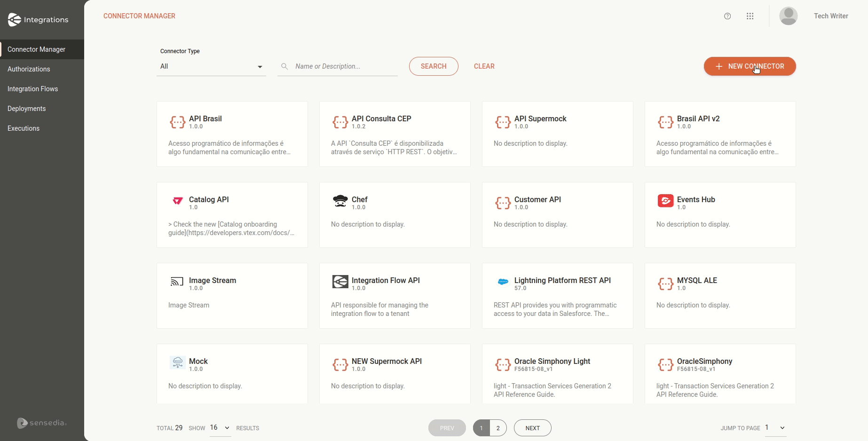Click the Sensedia icon on Integration Flow API card
The height and width of the screenshot is (441, 868).
340,282
